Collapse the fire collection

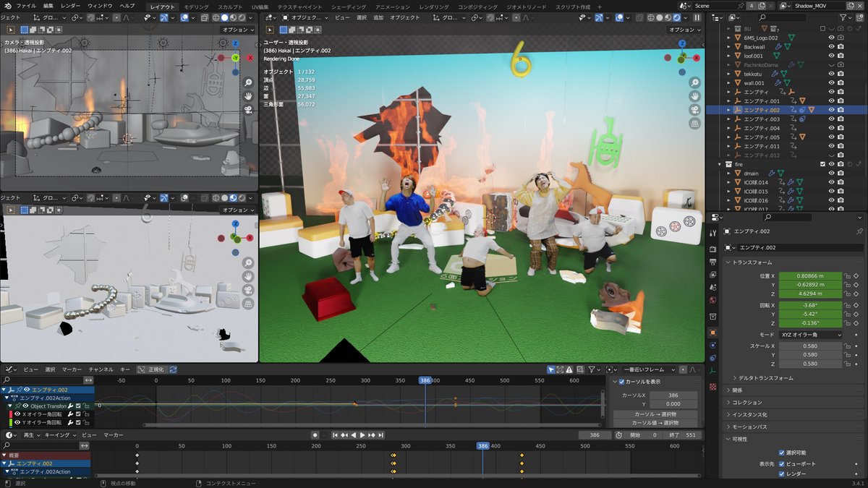coord(719,164)
